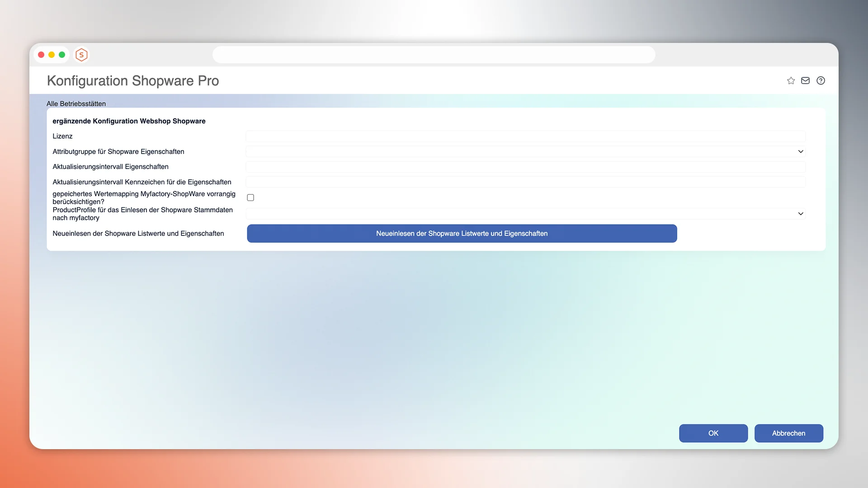Click the red close window button
Image resolution: width=868 pixels, height=488 pixels.
pos(41,54)
